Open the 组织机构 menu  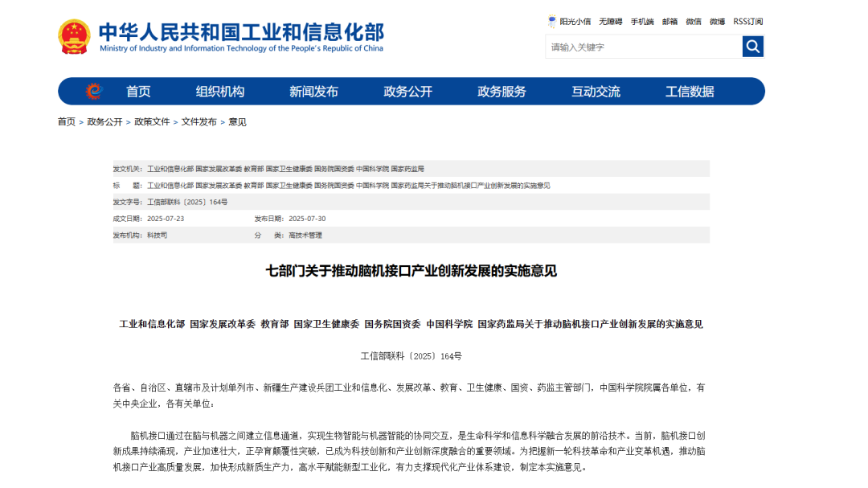coord(219,92)
